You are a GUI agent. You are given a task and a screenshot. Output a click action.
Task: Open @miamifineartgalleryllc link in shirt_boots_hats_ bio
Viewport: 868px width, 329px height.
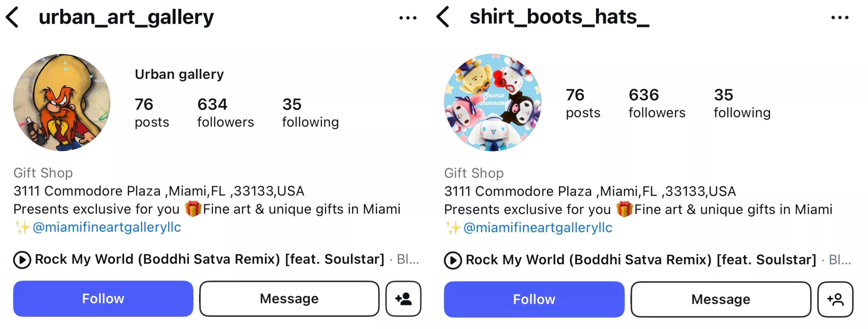[538, 228]
